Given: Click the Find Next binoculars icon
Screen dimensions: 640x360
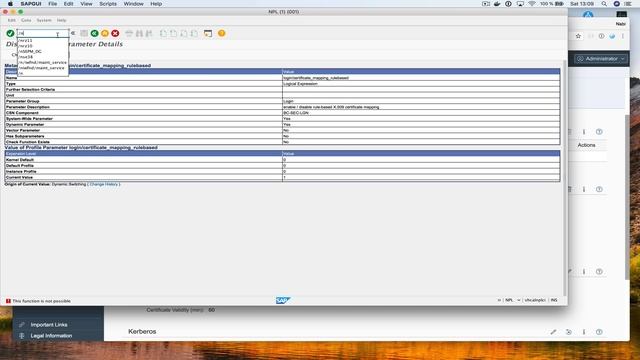Looking at the screenshot, I should click(149, 33).
